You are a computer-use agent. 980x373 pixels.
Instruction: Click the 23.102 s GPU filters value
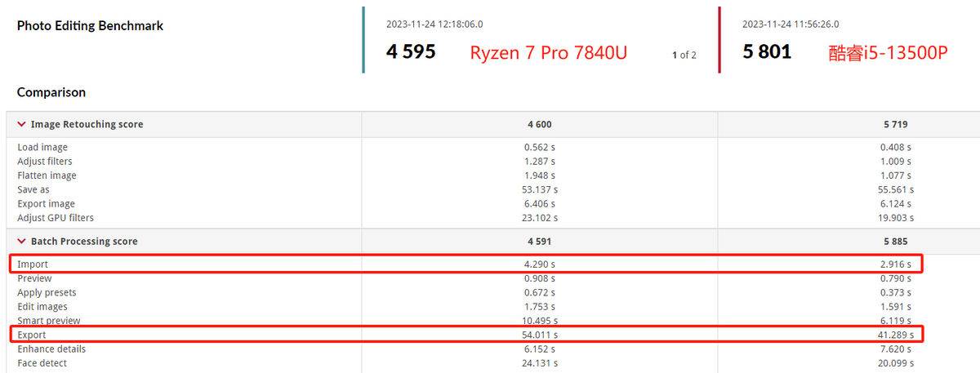pos(540,218)
